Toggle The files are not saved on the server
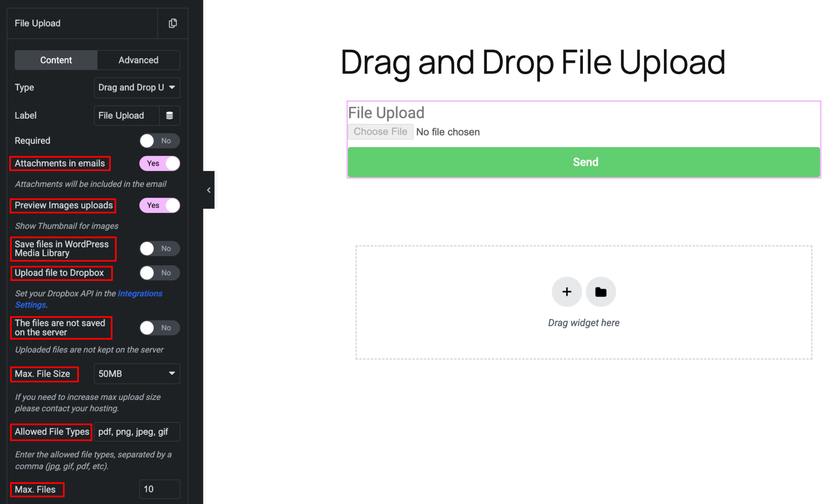This screenshot has width=830, height=504. tap(159, 327)
